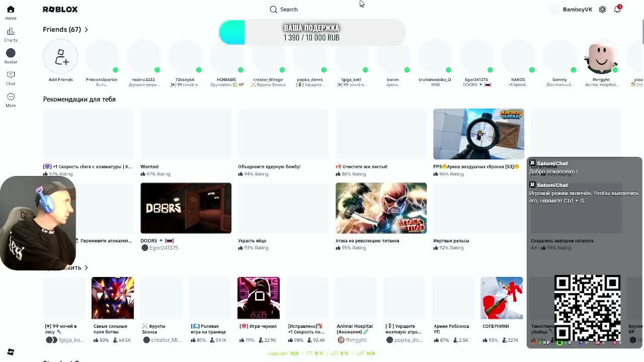This screenshot has height=362, width=644.
Task: Click the Roblox logo
Action: (x=60, y=9)
